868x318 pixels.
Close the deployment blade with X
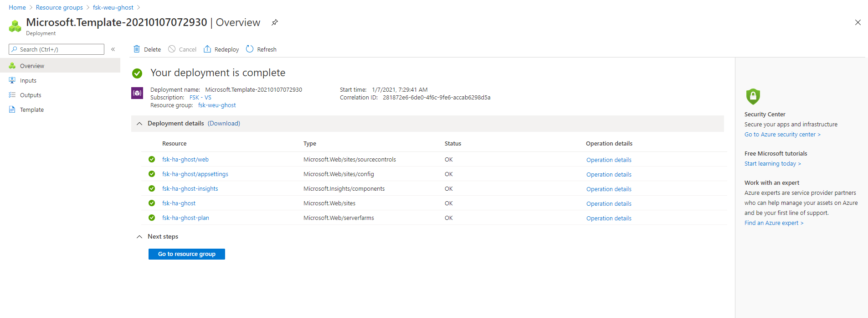pyautogui.click(x=858, y=22)
